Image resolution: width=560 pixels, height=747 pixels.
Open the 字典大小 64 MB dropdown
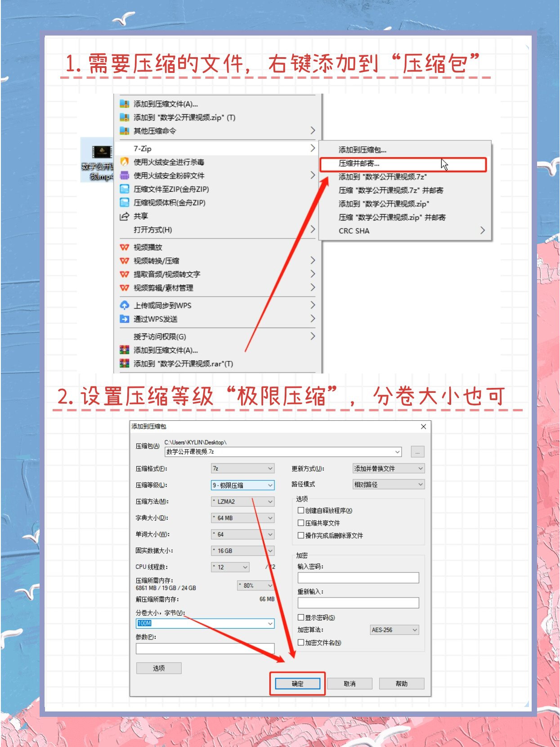pyautogui.click(x=242, y=518)
